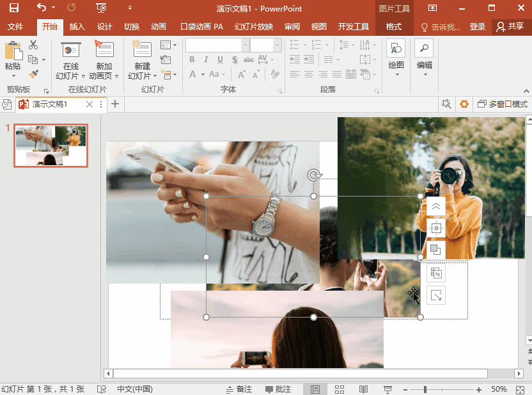
Task: Open Slide Sorter view in status bar
Action: pyautogui.click(x=340, y=389)
